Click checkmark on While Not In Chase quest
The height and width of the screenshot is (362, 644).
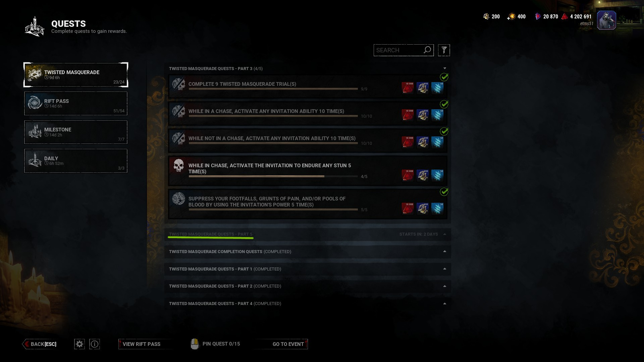(x=444, y=131)
